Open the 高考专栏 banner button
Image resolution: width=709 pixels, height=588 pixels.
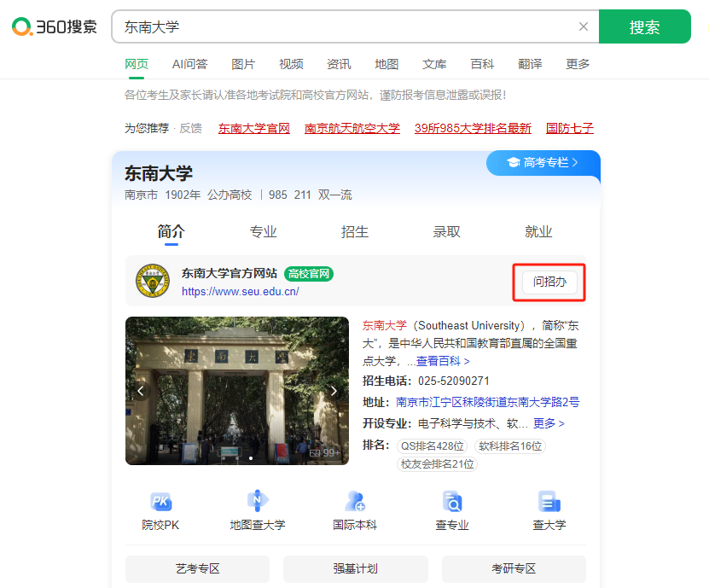point(543,162)
